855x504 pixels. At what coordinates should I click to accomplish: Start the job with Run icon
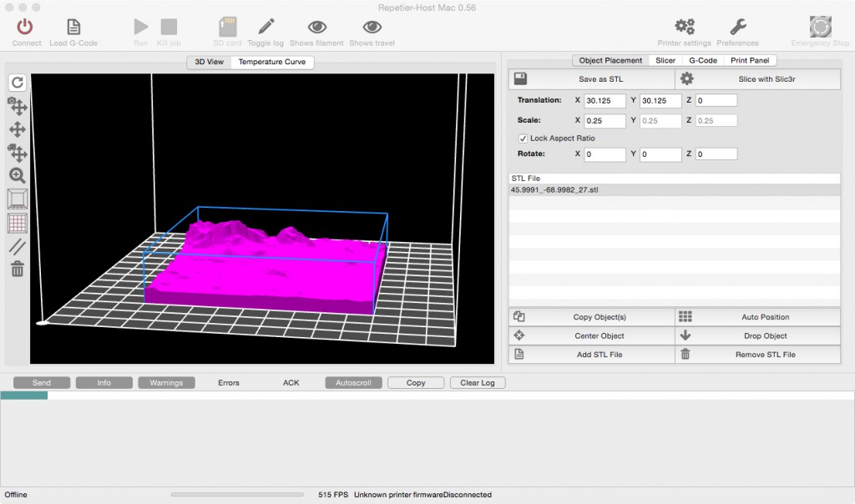pyautogui.click(x=140, y=27)
